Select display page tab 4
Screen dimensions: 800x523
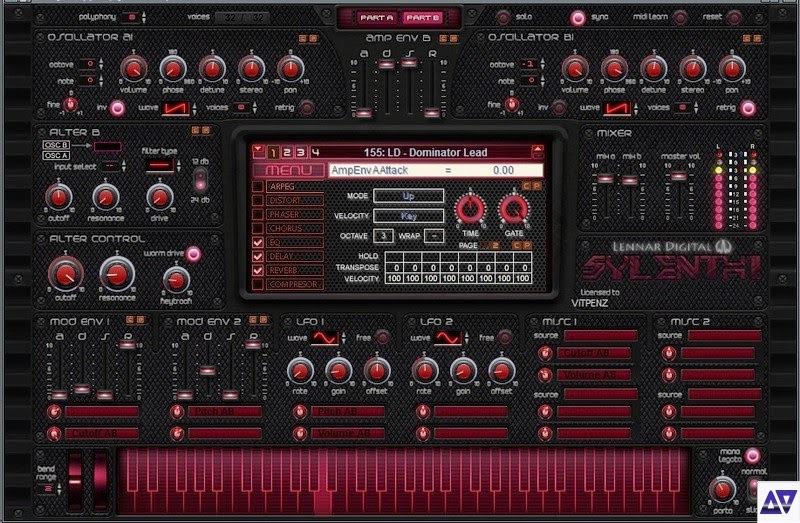[x=316, y=152]
